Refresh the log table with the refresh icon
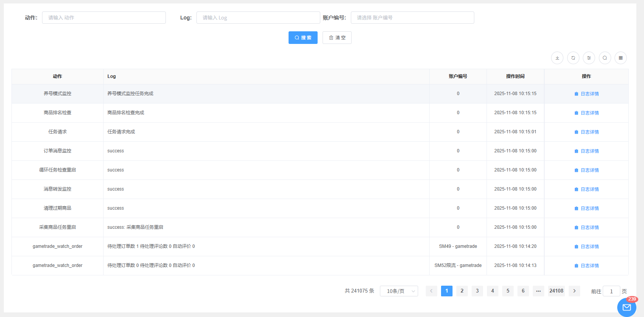This screenshot has width=644, height=317. click(x=573, y=58)
